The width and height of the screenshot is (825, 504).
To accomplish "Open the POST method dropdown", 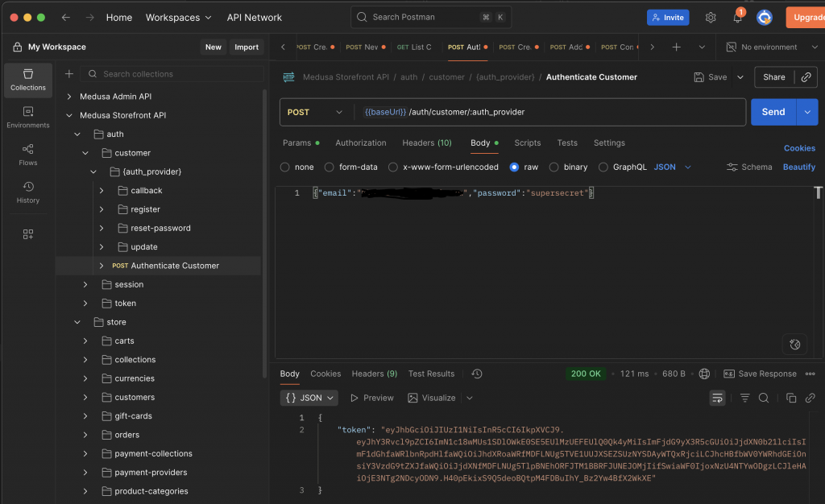I will 315,113.
